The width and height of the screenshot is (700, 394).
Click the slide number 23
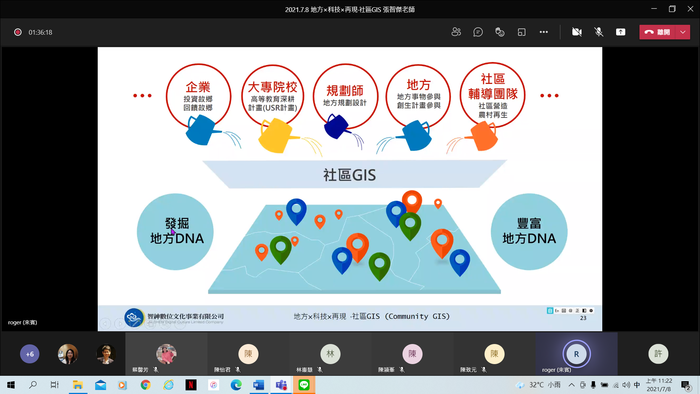pos(583,318)
